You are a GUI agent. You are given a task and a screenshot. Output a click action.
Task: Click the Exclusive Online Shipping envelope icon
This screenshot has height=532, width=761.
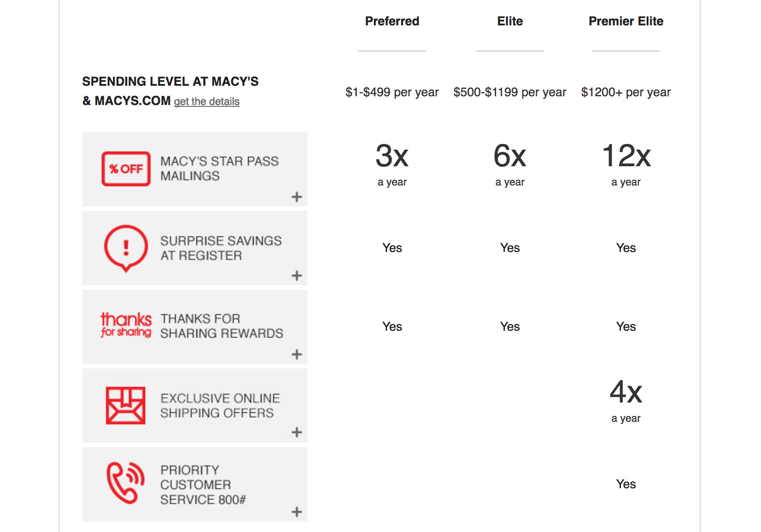pos(126,405)
